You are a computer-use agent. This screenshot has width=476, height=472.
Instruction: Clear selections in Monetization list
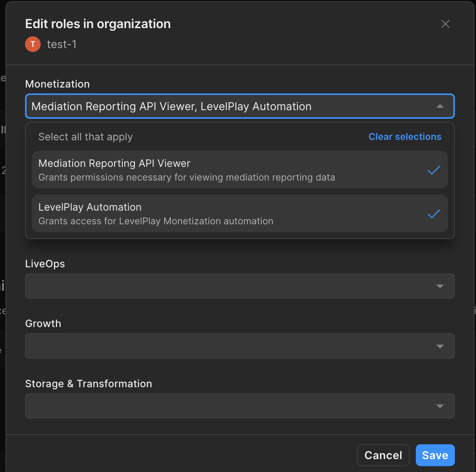click(405, 137)
